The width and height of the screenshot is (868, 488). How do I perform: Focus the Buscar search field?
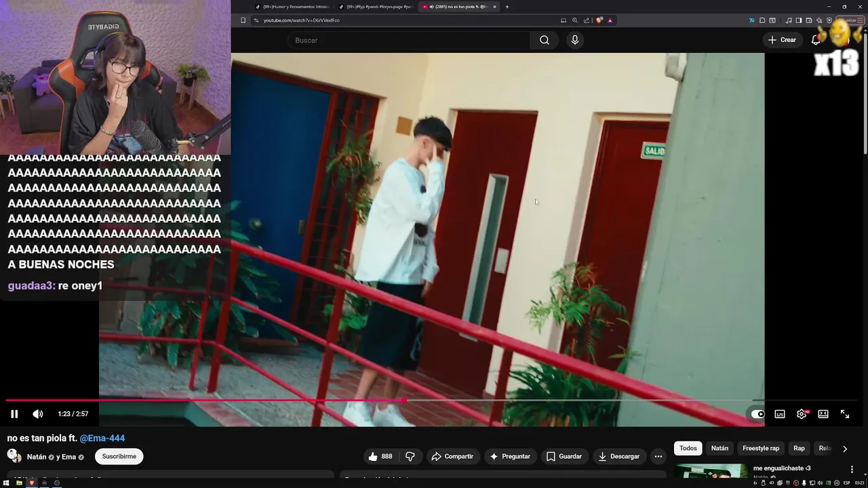click(x=409, y=40)
